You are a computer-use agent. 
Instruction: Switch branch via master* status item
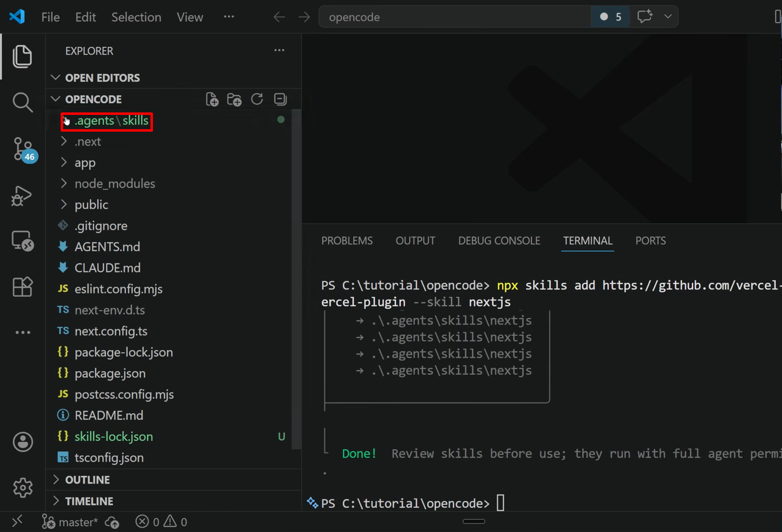click(70, 522)
